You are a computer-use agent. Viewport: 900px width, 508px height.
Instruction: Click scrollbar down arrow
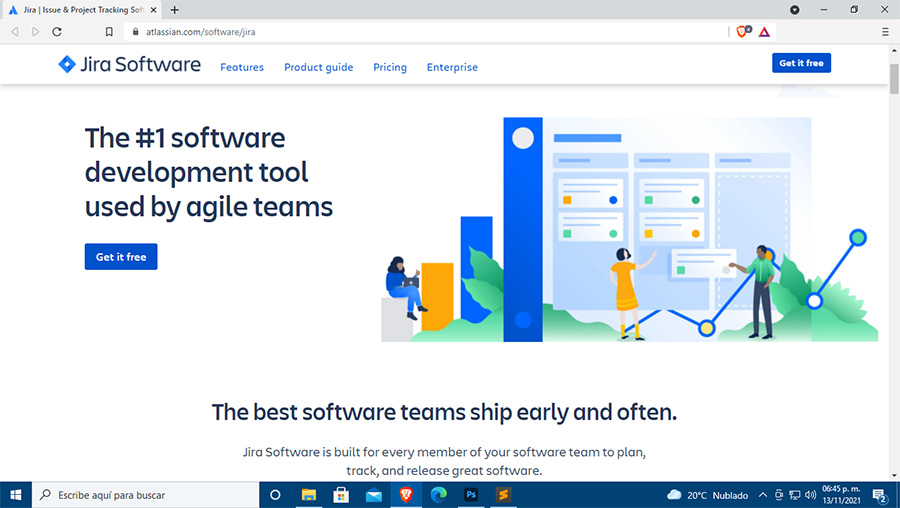tap(894, 476)
